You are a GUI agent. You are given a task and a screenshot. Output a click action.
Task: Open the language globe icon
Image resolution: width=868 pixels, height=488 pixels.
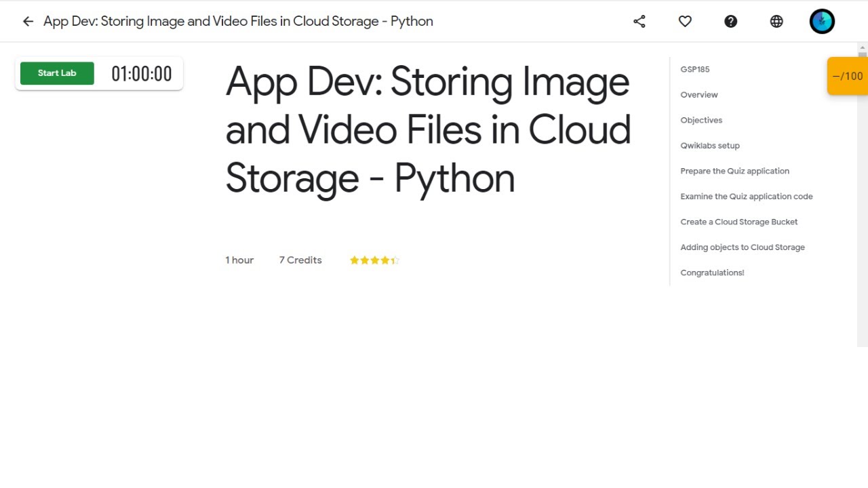(x=776, y=22)
